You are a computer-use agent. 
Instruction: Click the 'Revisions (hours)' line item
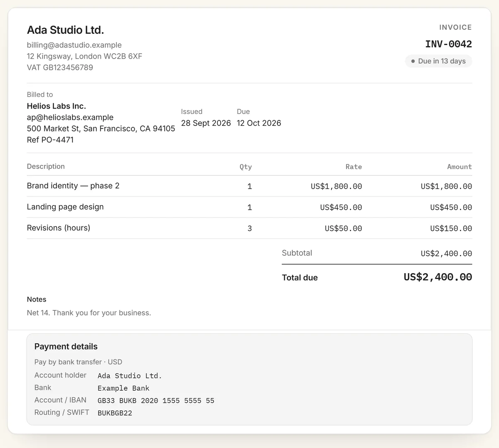[59, 228]
